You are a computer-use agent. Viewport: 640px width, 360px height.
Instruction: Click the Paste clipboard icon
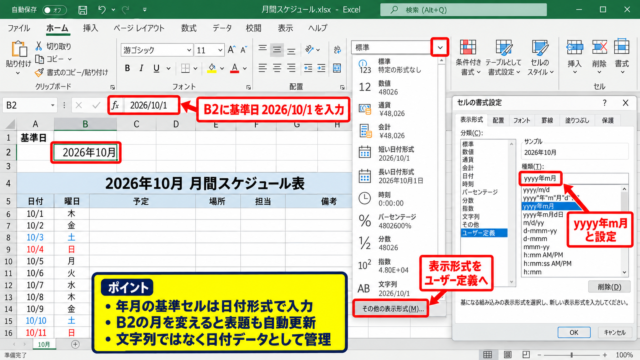(x=18, y=49)
